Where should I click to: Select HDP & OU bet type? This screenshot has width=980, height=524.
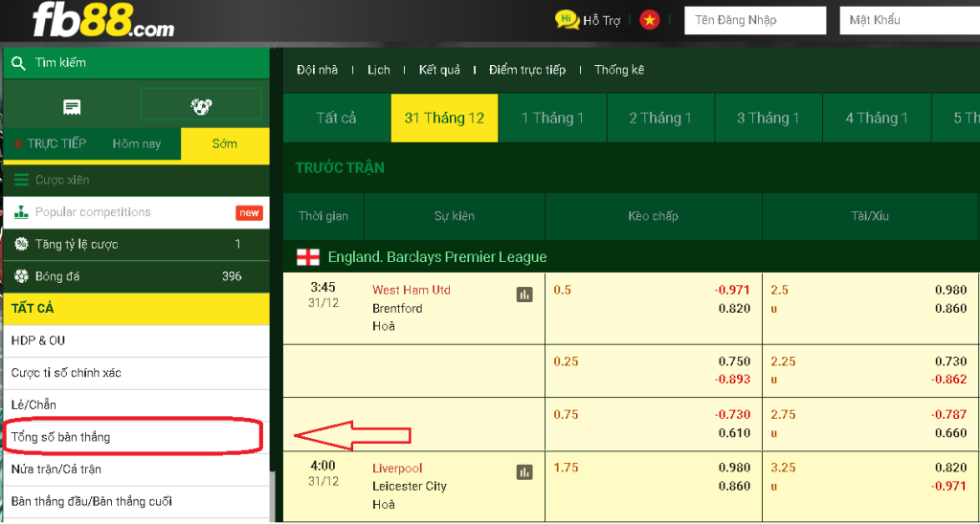[136, 341]
